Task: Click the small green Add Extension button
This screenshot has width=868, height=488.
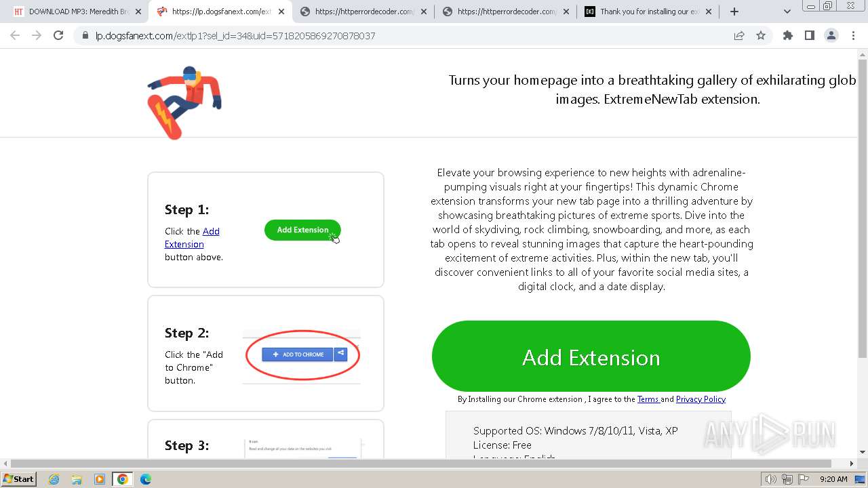Action: (302, 230)
